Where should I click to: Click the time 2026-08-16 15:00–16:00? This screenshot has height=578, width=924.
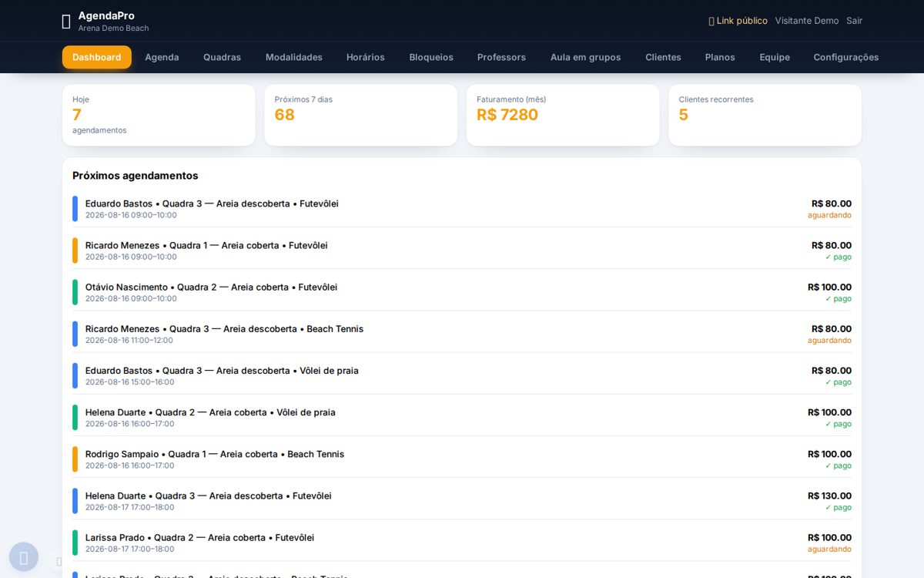click(130, 382)
